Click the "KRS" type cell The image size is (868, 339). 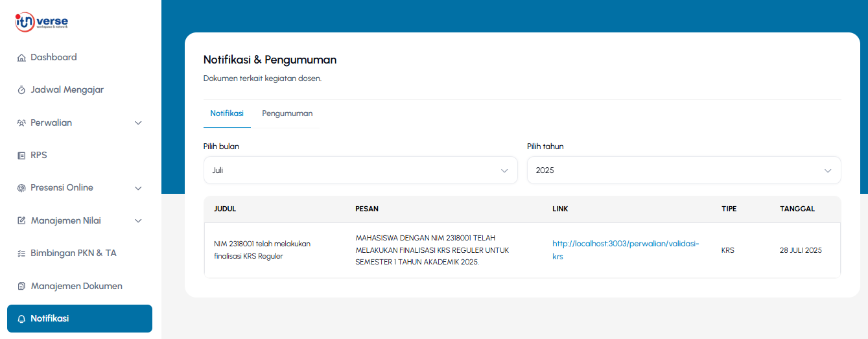pos(728,250)
